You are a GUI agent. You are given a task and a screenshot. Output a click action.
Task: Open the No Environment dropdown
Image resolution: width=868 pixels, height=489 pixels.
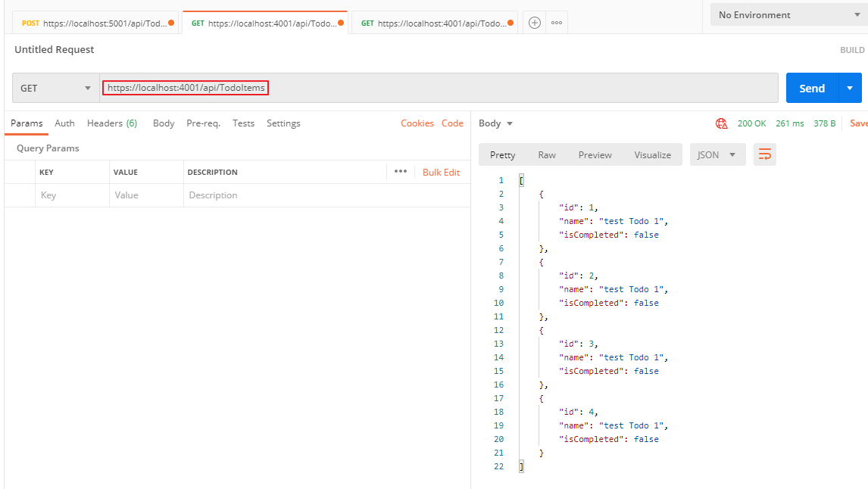pyautogui.click(x=788, y=15)
